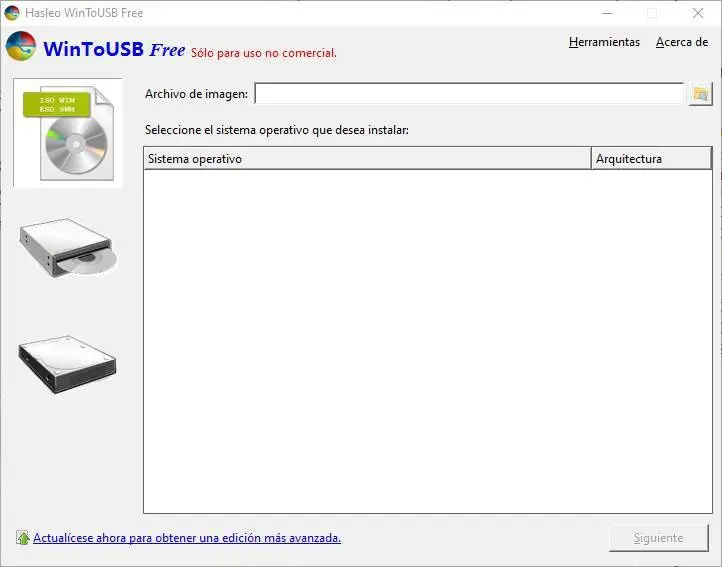Click 'Seleccione el sistema operativo' instruction text
This screenshot has width=722, height=567.
click(277, 130)
